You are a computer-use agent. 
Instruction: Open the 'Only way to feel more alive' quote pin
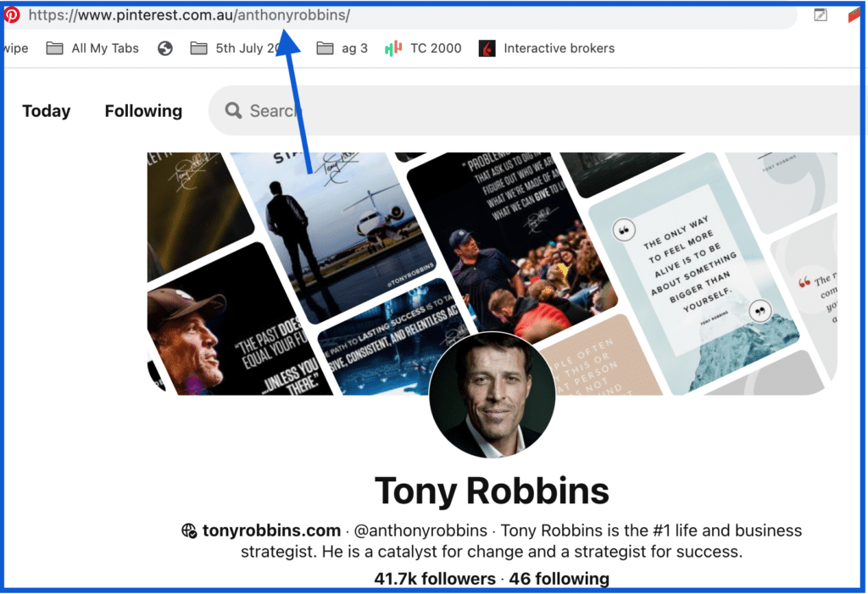[695, 274]
